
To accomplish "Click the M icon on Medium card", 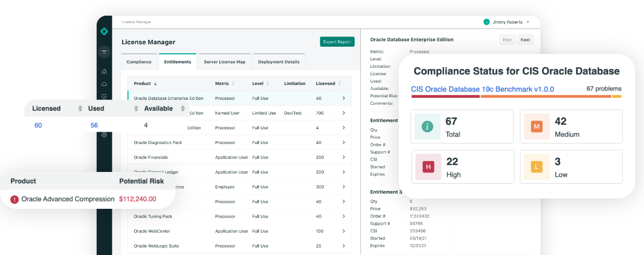I will 537,126.
